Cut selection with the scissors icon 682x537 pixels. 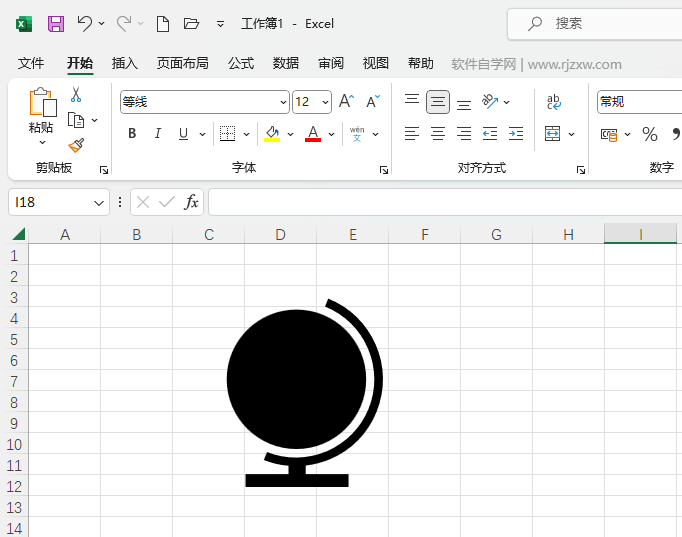click(76, 94)
